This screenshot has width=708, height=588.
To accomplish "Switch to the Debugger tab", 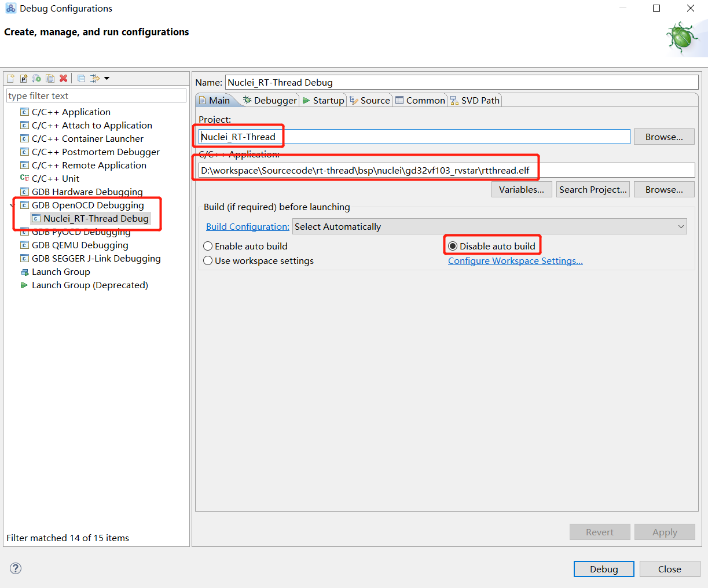I will coord(270,100).
